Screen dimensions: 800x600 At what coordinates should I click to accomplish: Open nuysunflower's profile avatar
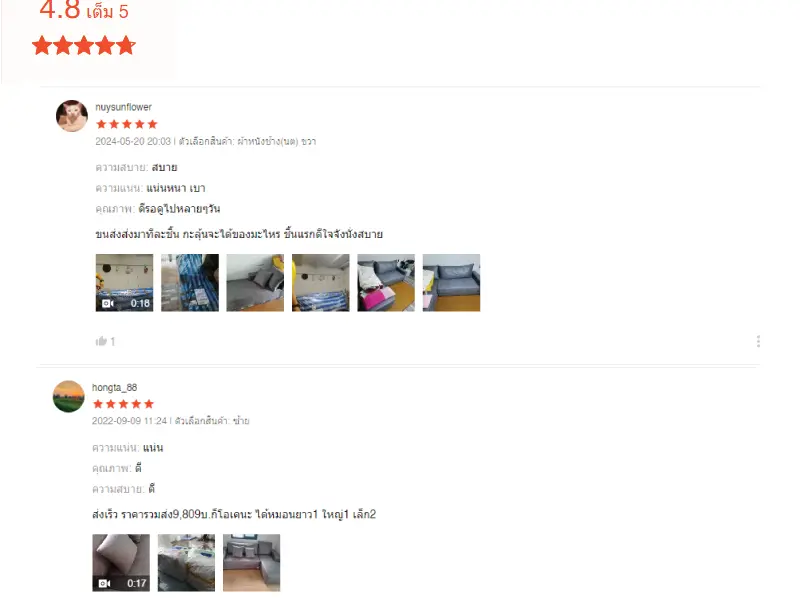tap(71, 116)
